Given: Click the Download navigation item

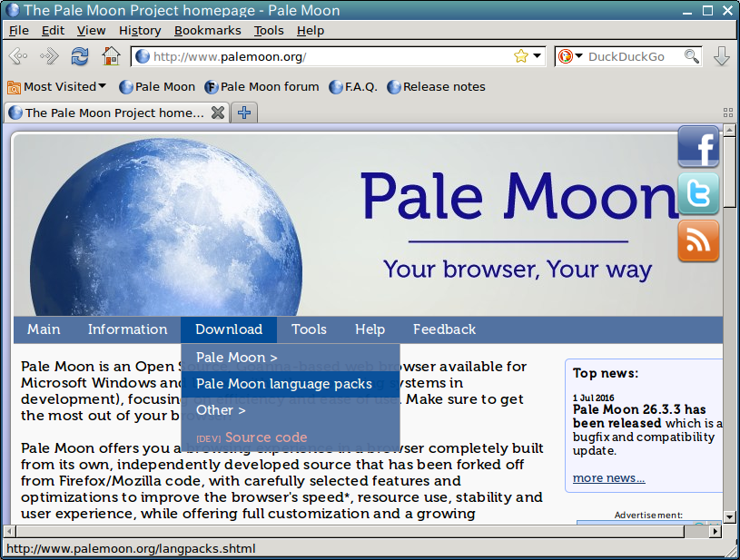Looking at the screenshot, I should [x=229, y=329].
